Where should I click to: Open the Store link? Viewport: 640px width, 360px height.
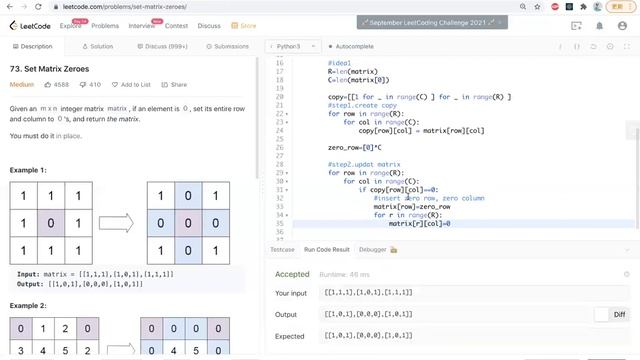pyautogui.click(x=244, y=26)
